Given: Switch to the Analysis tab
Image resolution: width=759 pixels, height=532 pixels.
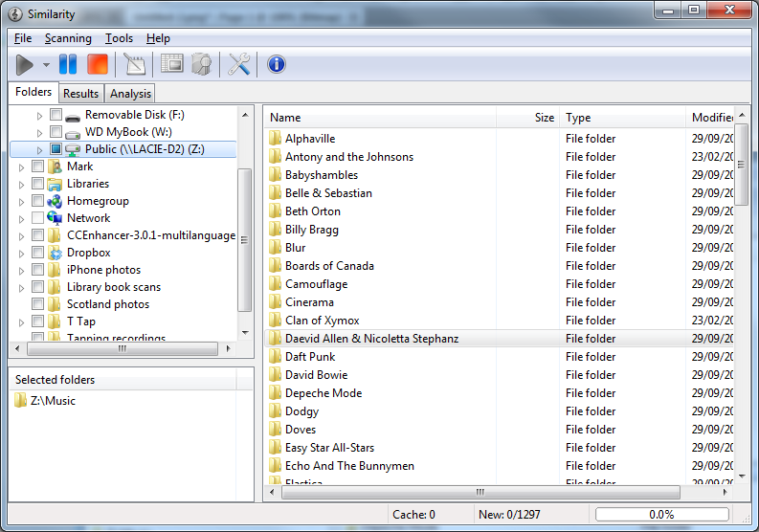Looking at the screenshot, I should [130, 94].
